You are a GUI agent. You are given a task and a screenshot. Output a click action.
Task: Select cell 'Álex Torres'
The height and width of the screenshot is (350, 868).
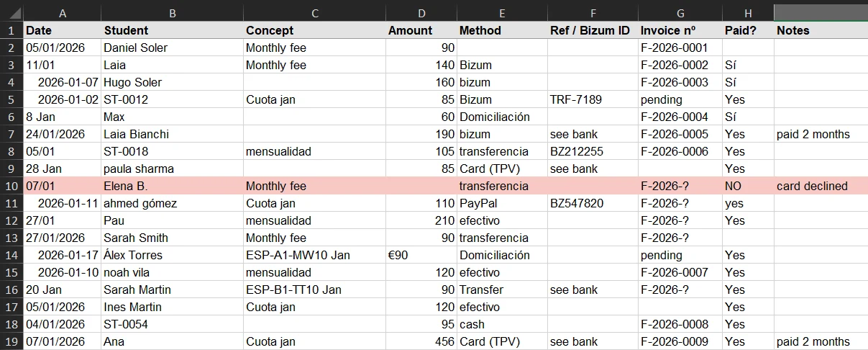tap(173, 255)
